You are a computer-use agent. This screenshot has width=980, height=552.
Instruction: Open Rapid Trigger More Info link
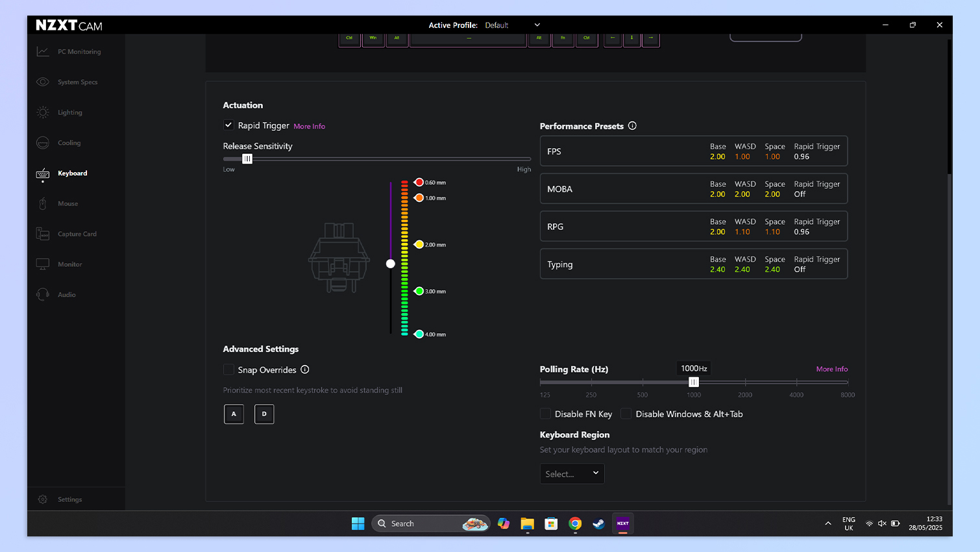[x=309, y=127]
